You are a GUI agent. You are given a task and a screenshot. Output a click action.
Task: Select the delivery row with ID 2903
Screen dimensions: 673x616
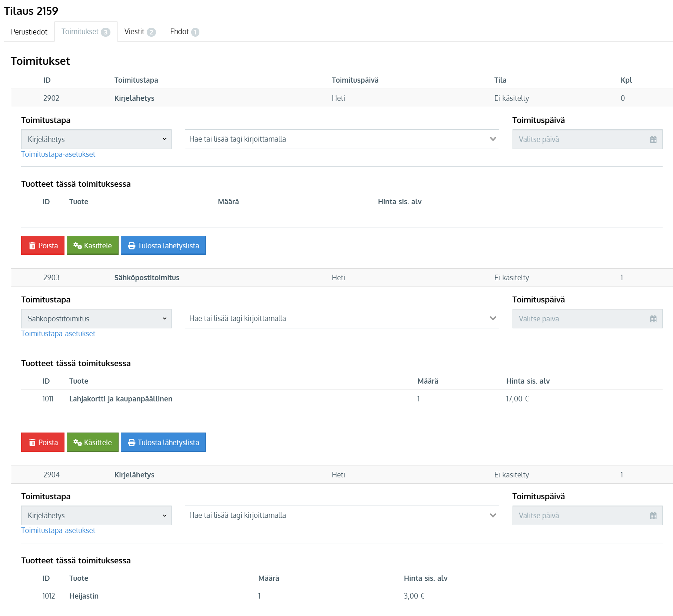pyautogui.click(x=342, y=278)
